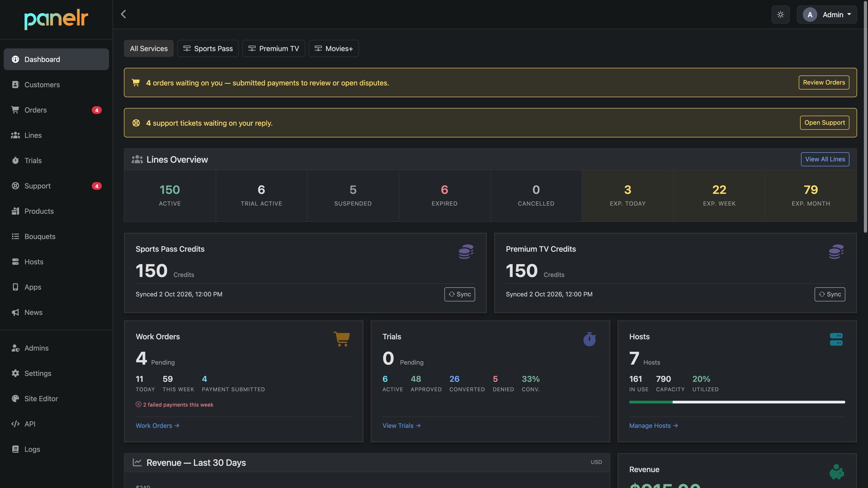Viewport: 868px width, 488px height.
Task: Open the API code sidebar icon
Action: click(x=15, y=424)
